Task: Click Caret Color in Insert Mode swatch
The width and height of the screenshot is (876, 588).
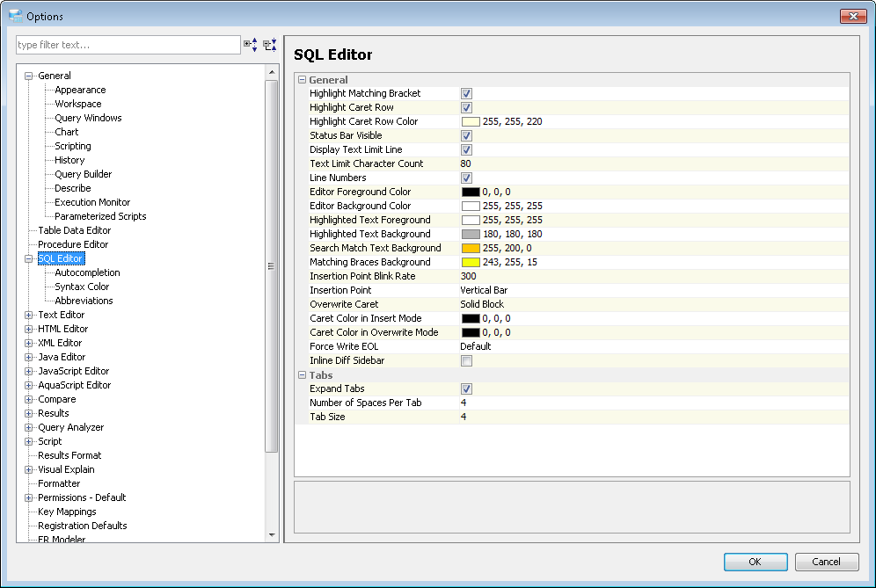Action: (471, 319)
